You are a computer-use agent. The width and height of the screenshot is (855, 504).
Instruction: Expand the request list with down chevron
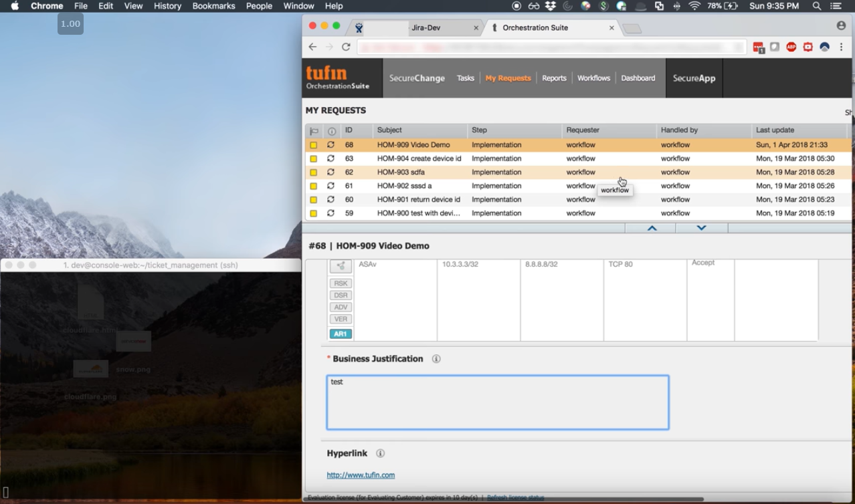[701, 228]
